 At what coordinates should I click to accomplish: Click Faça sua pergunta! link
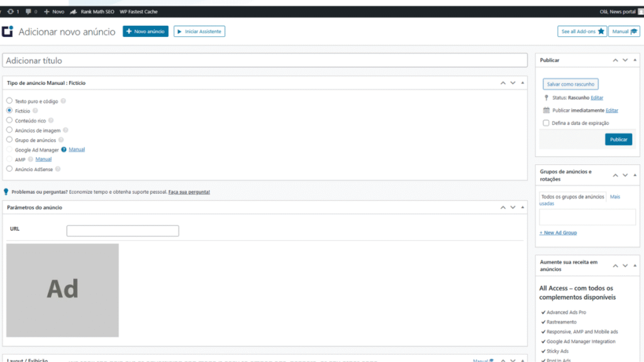pos(189,192)
